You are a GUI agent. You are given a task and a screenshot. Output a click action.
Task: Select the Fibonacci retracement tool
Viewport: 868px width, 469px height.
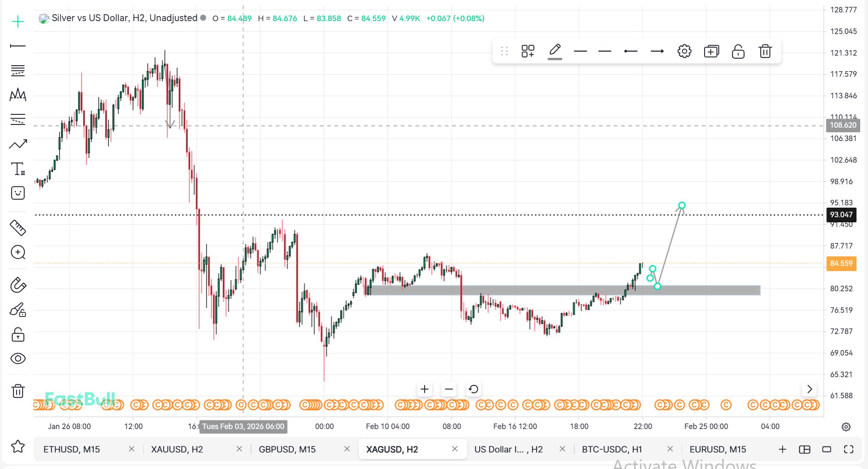18,71
